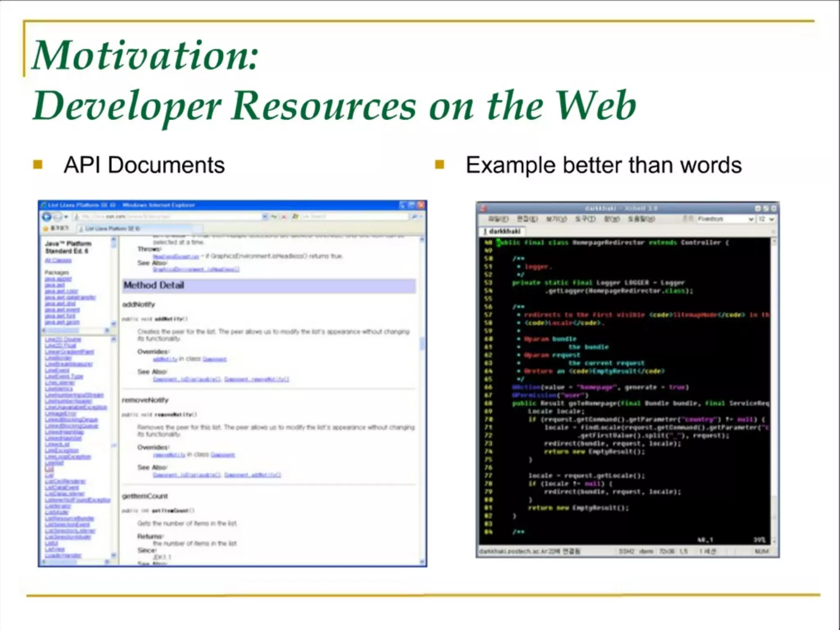Open the java.awt.color package link
840x630 pixels.
pyautogui.click(x=61, y=291)
